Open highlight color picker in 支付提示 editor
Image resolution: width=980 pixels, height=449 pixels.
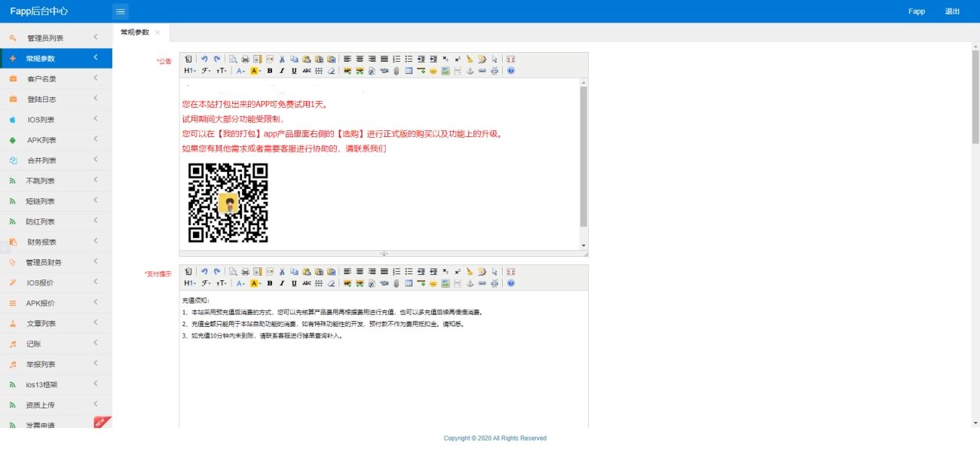pyautogui.click(x=256, y=283)
